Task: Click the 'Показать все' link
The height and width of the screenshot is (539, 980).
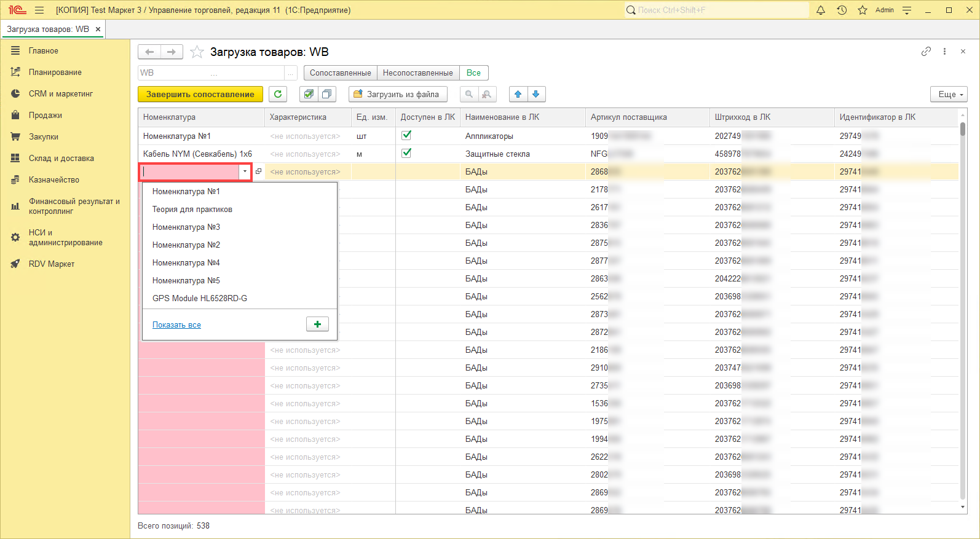Action: [176, 325]
